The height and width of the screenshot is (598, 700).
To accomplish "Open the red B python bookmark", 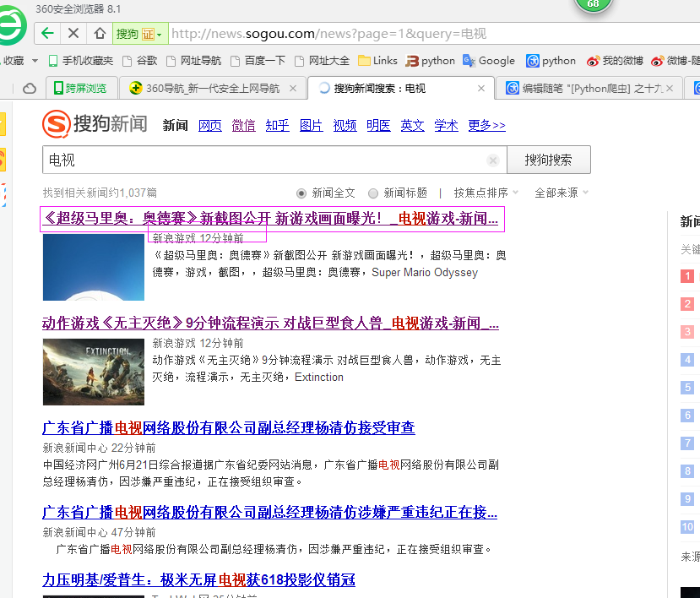I will coord(431,61).
